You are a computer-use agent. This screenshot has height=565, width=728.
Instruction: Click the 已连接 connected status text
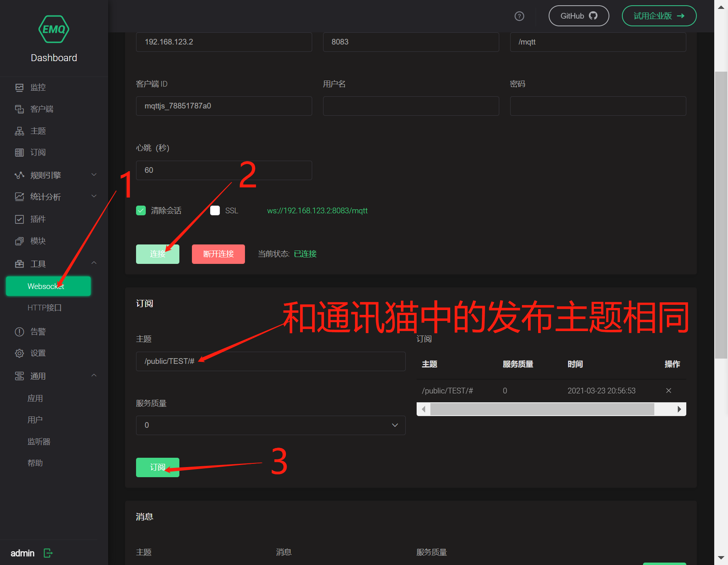click(x=305, y=254)
